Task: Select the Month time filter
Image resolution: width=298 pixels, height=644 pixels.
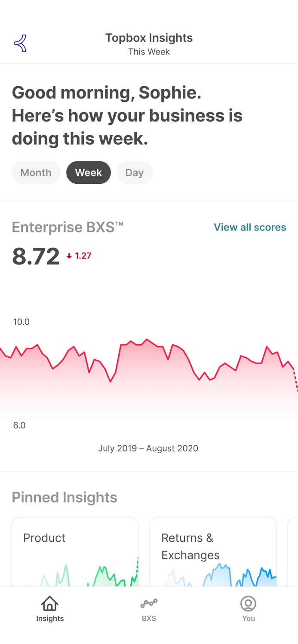Action: pos(36,172)
